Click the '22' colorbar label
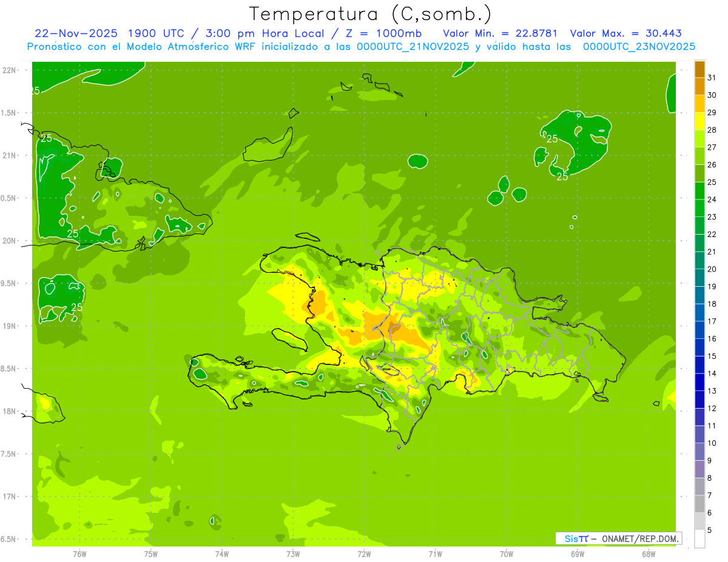This screenshot has height=562, width=728. 712,235
